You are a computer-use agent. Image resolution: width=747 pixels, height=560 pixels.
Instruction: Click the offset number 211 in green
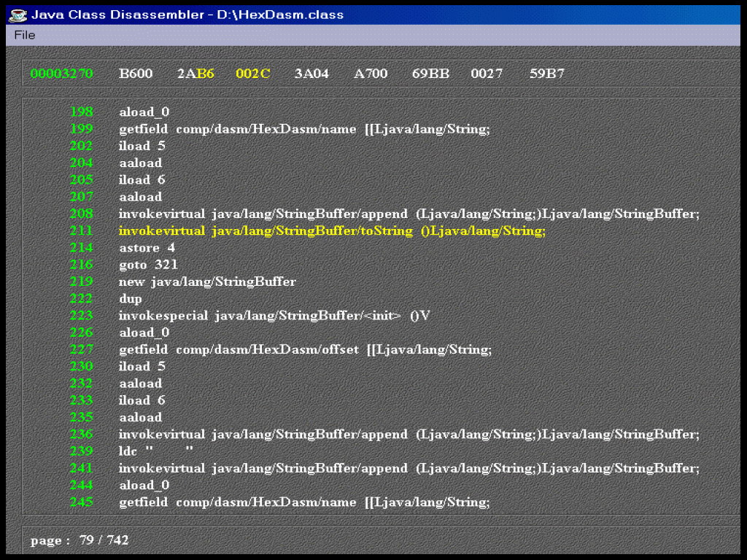(82, 231)
